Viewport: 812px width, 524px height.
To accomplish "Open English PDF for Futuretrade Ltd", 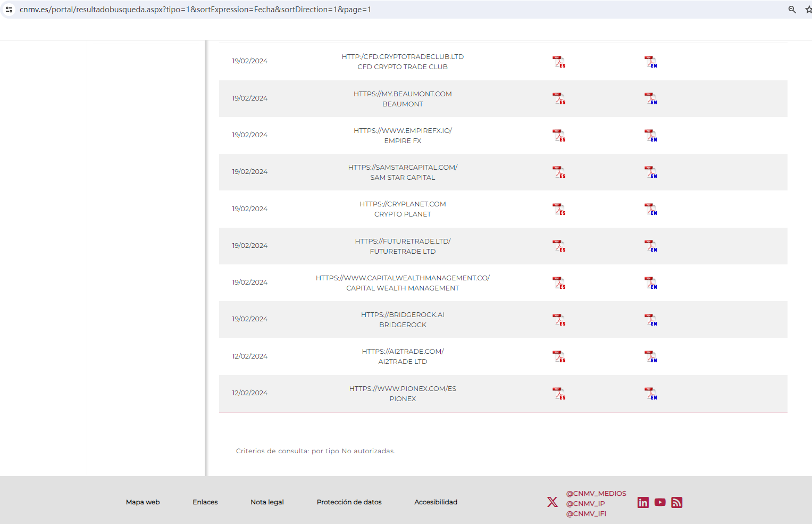I will [x=651, y=246].
